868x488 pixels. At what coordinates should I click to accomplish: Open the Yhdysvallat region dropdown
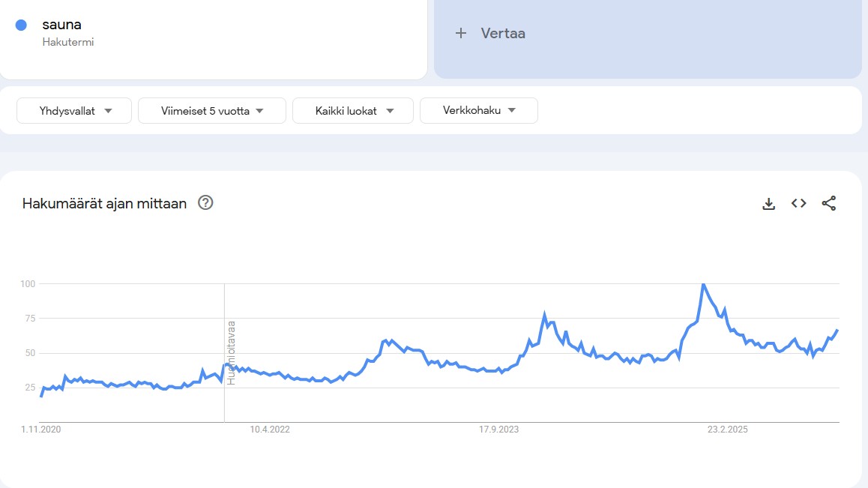click(x=74, y=110)
